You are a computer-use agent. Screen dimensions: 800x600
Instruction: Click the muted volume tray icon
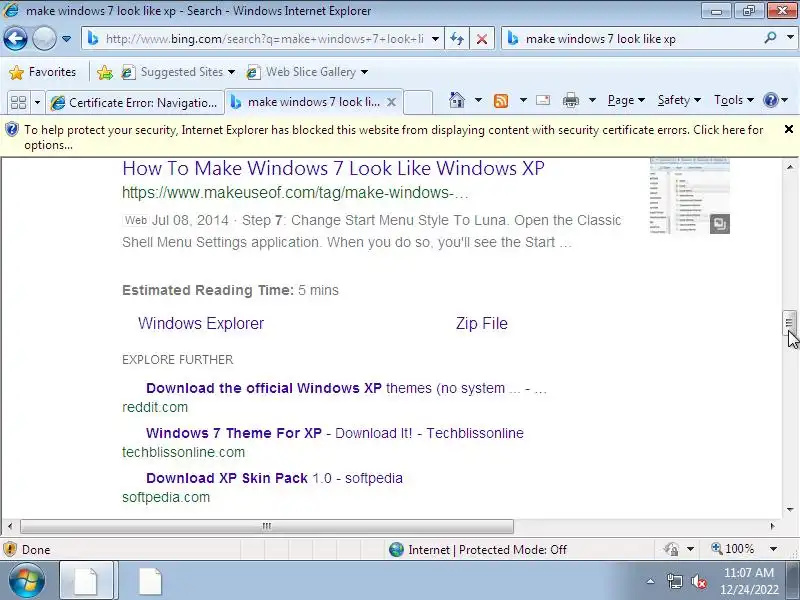(699, 582)
